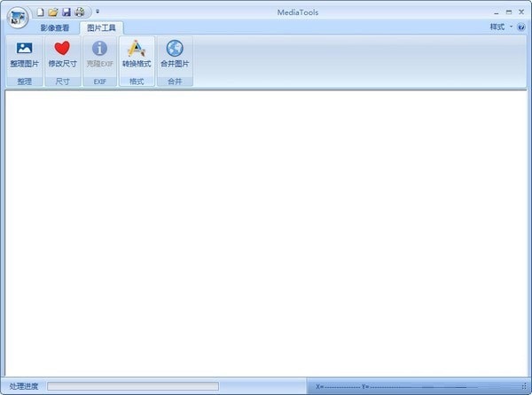Image resolution: width=532 pixels, height=395 pixels.
Task: Open the 样式 style dropdown menu
Action: 502,27
